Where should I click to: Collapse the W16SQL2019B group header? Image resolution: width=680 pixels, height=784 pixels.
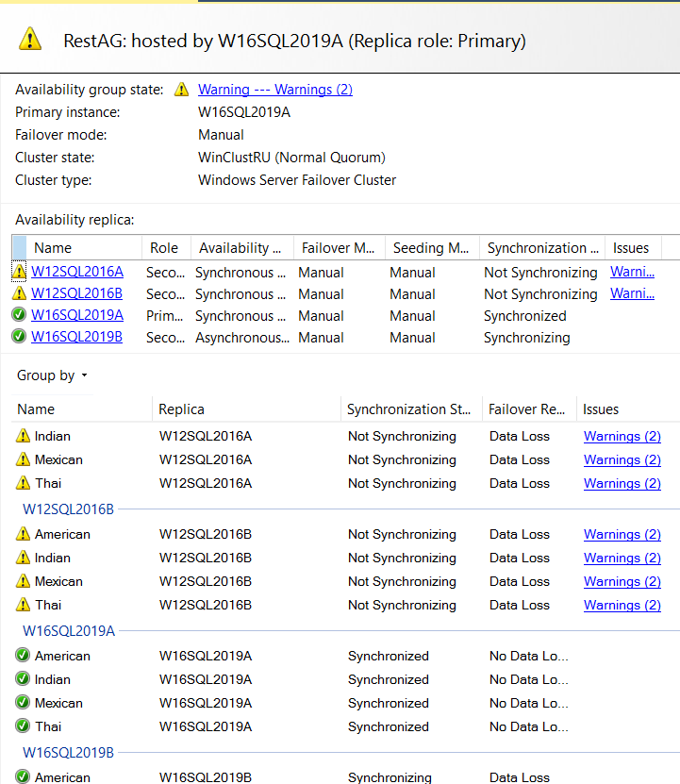click(68, 753)
